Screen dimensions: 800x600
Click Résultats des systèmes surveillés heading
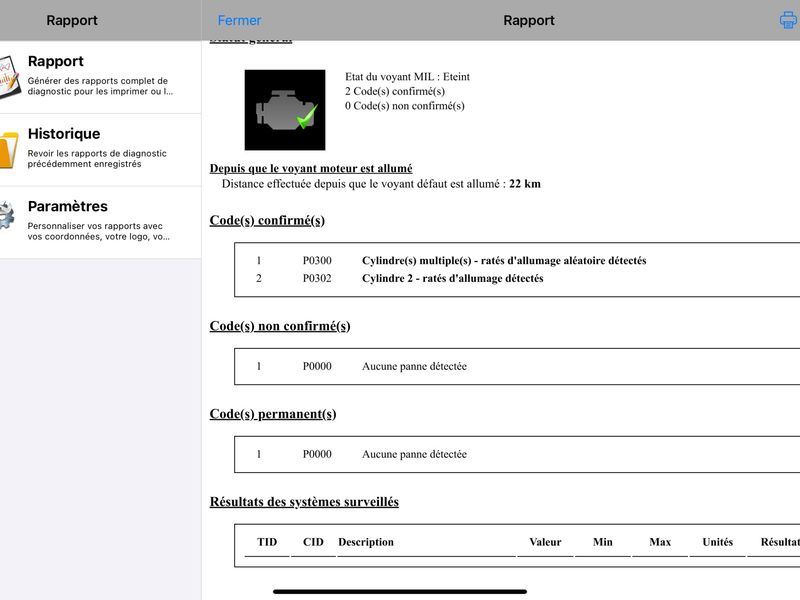(x=304, y=502)
